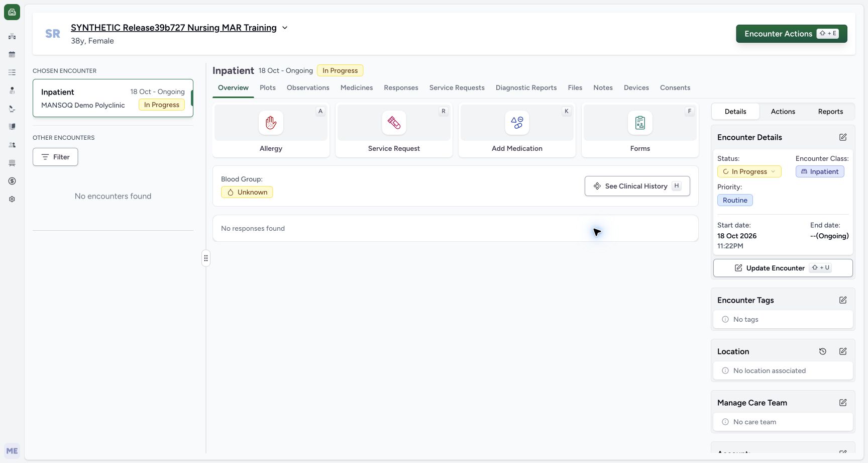The width and height of the screenshot is (868, 463).
Task: Open settings gear icon in sidebar
Action: (12, 199)
